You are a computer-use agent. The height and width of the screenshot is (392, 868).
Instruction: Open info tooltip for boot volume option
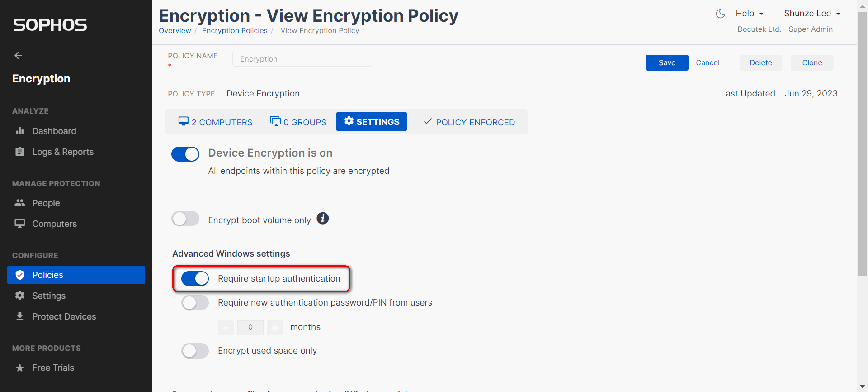[x=322, y=219]
